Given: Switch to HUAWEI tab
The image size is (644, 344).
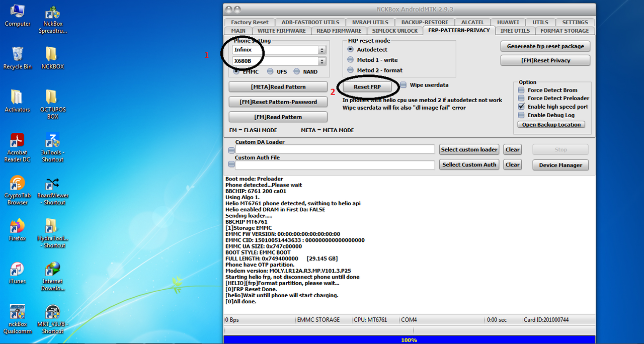Looking at the screenshot, I should point(509,22).
